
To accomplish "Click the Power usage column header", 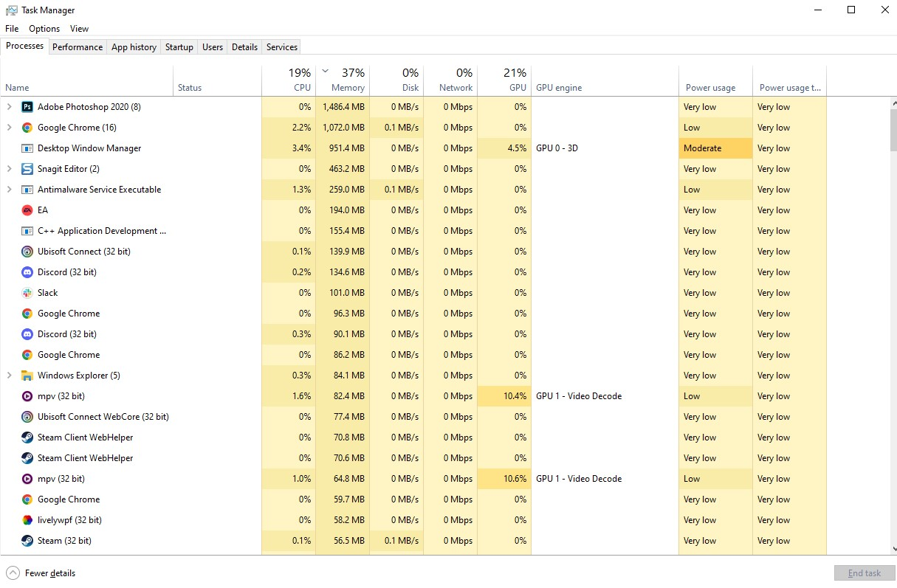I will pos(715,81).
